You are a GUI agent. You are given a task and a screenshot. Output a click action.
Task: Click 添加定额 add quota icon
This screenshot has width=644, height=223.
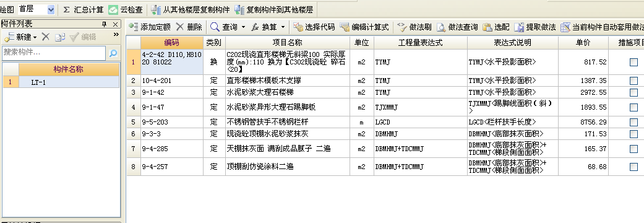pos(133,27)
